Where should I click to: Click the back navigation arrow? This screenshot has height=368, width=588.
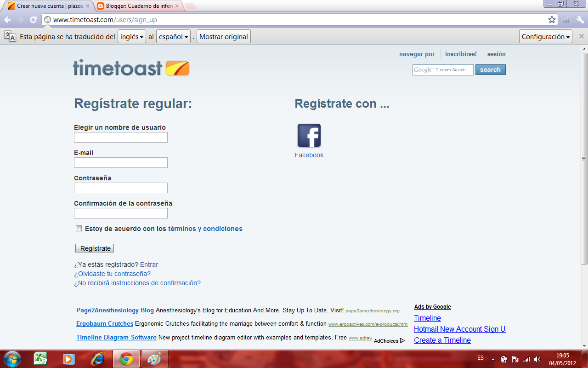pos(7,20)
